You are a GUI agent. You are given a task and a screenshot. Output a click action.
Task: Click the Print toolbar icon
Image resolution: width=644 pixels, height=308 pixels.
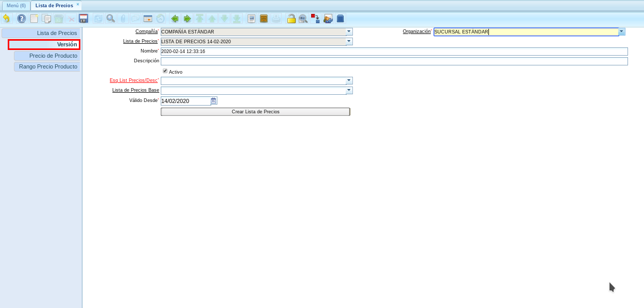(276, 19)
